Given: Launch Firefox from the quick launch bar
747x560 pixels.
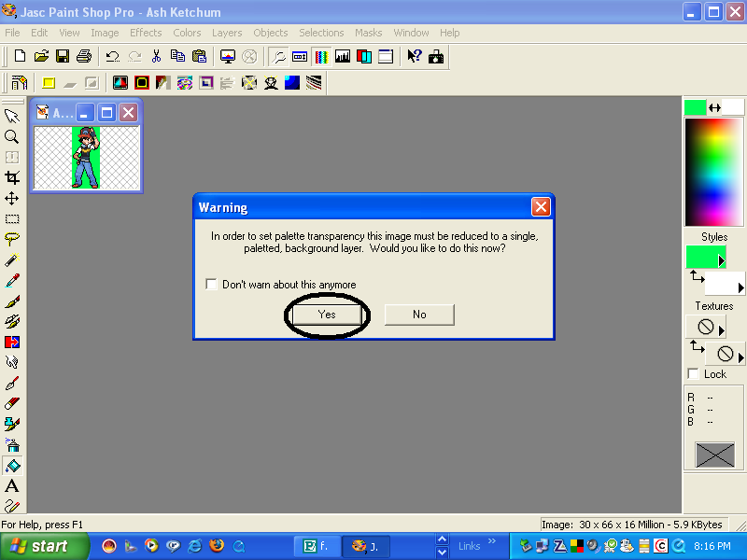Looking at the screenshot, I should tap(217, 545).
